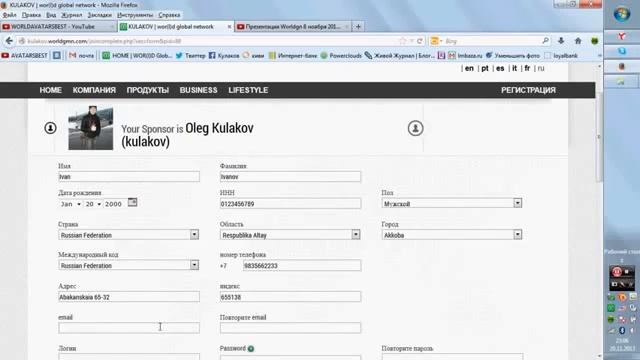Image resolution: width=640 pixels, height=360 pixels.
Task: Click the ИНН field with 0123456789
Action: pos(290,203)
